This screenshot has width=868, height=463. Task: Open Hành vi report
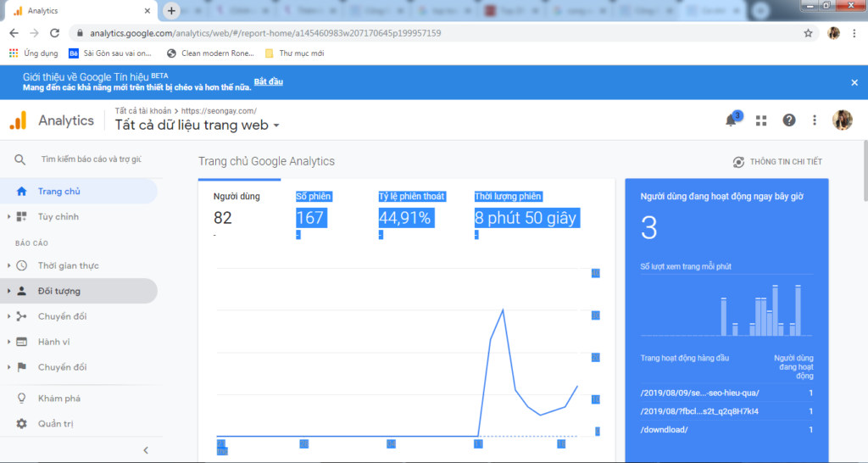click(x=53, y=342)
